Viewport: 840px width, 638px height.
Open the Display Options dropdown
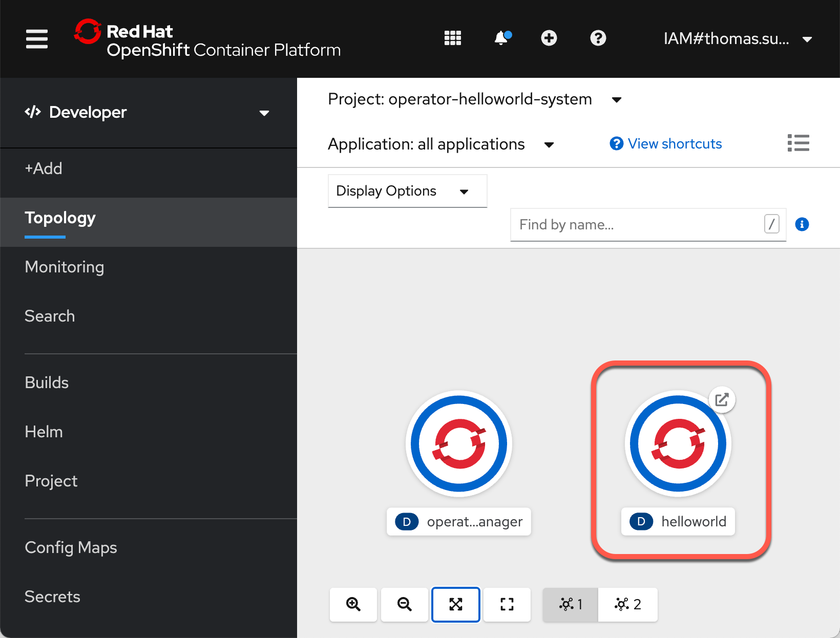tap(407, 191)
